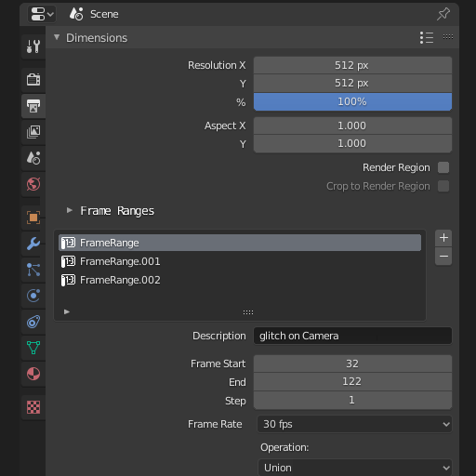Select the FrameRange list item
Image resolution: width=476 pixels, height=476 pixels.
tap(240, 243)
